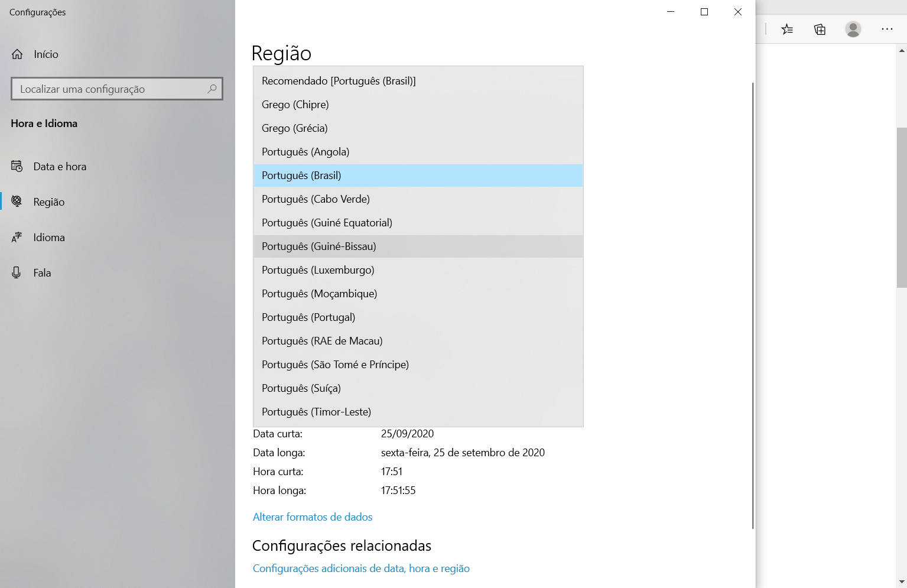Select the Data e hora clock icon
Image resolution: width=907 pixels, height=588 pixels.
17,166
